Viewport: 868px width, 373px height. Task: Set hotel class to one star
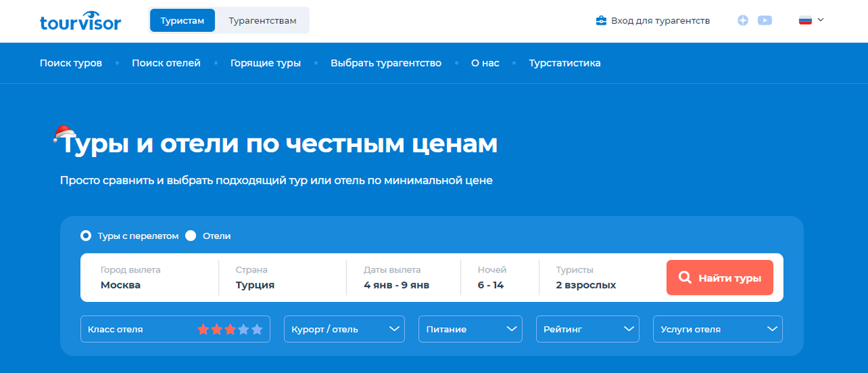(x=203, y=330)
